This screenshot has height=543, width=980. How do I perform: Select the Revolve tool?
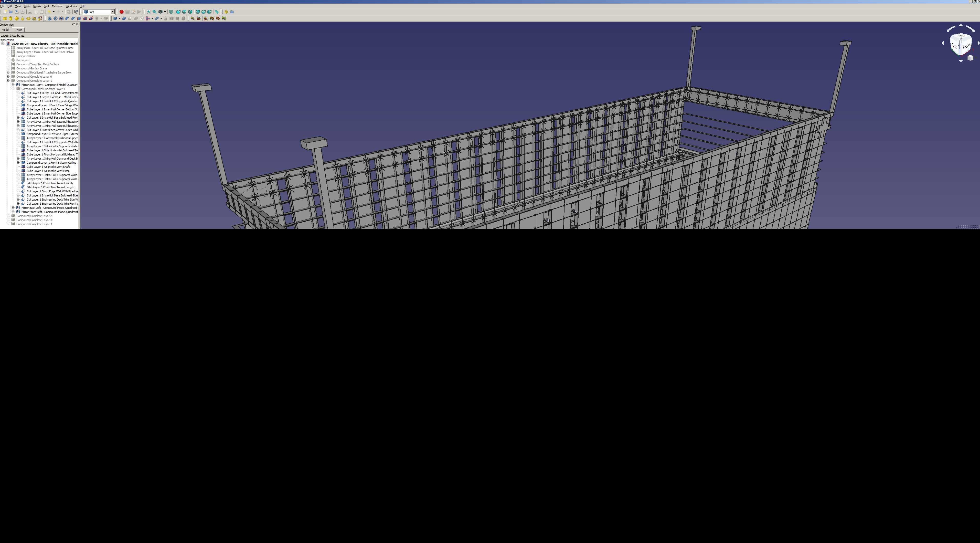pos(56,18)
